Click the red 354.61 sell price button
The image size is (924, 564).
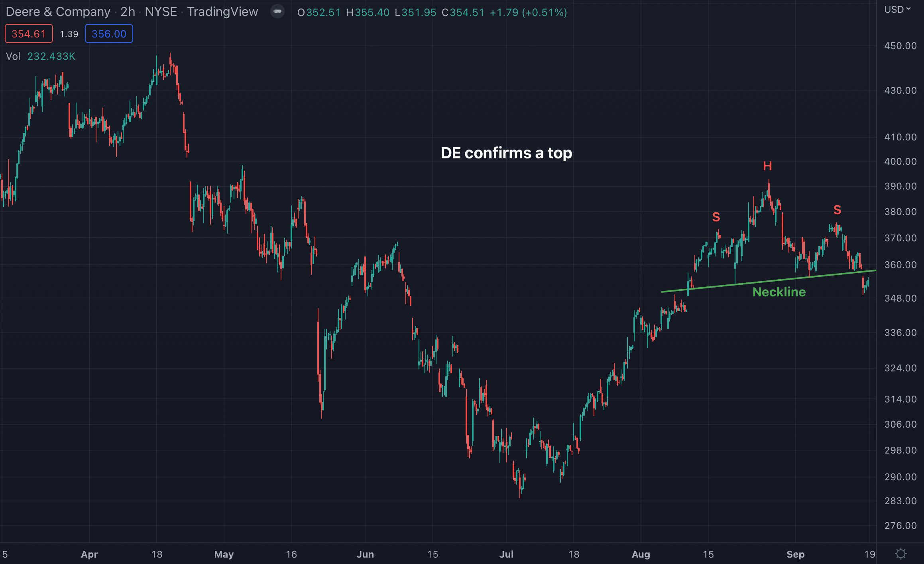pos(29,34)
